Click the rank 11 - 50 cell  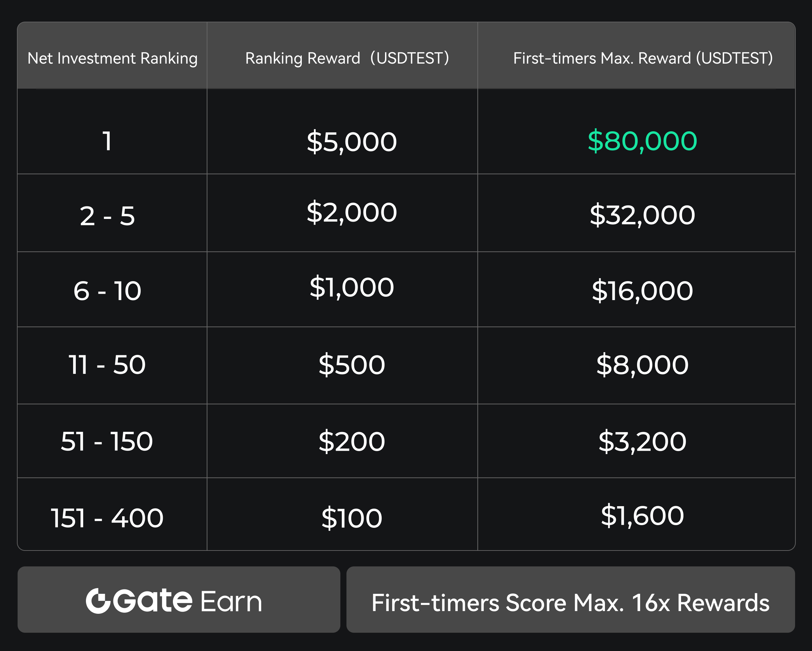[x=107, y=364]
